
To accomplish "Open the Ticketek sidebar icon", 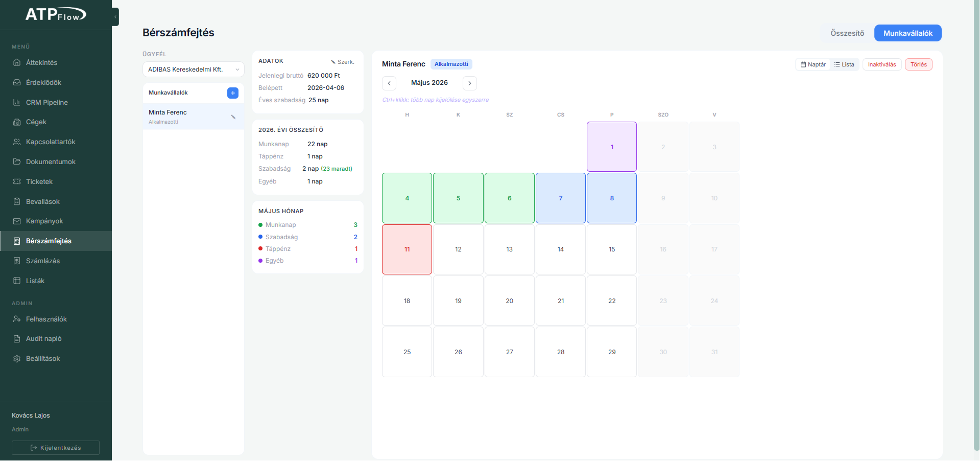I will tap(17, 182).
